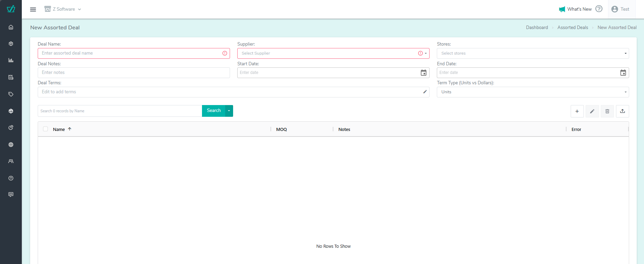This screenshot has height=264, width=644.
Task: Open the End Date calendar picker
Action: pyautogui.click(x=623, y=73)
